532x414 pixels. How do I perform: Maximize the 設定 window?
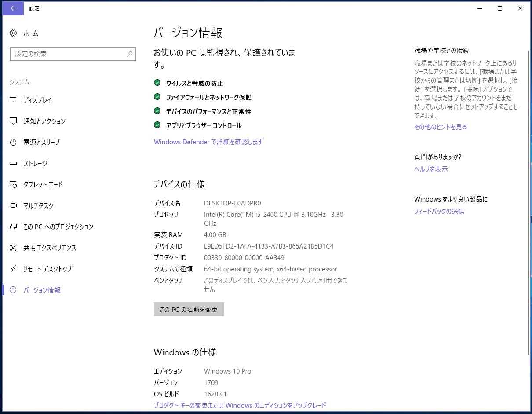click(x=500, y=8)
